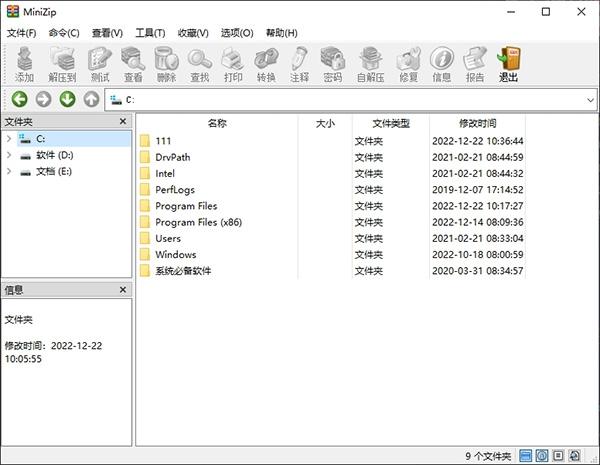Select 文档 (E:) drive in tree
This screenshot has height=465, width=600.
(x=54, y=171)
